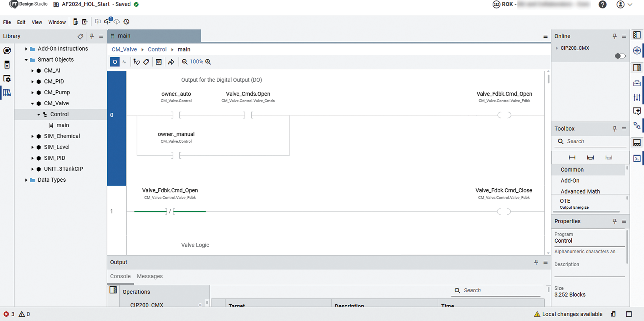Screen dimensions: 644x321
Task: Open the Window menu
Action: coord(57,22)
